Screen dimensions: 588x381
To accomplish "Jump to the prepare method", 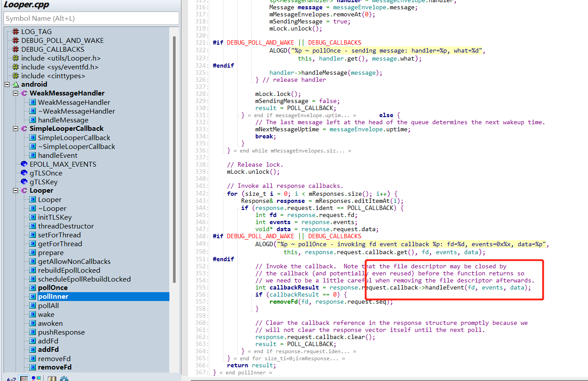I will pyautogui.click(x=51, y=253).
